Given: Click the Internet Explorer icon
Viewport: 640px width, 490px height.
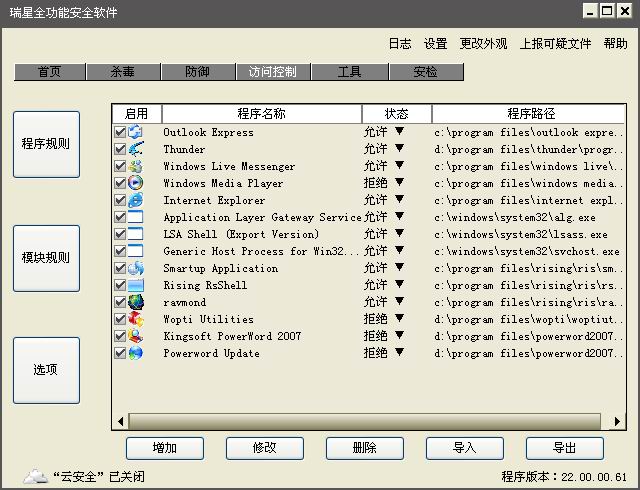Looking at the screenshot, I should [x=136, y=200].
